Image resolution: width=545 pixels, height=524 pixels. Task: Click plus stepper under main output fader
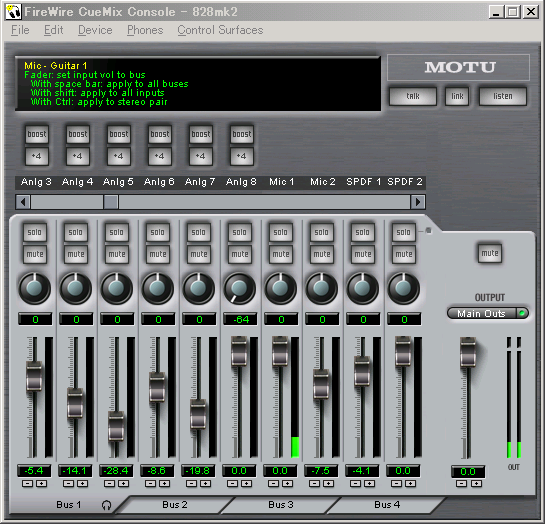tap(477, 484)
